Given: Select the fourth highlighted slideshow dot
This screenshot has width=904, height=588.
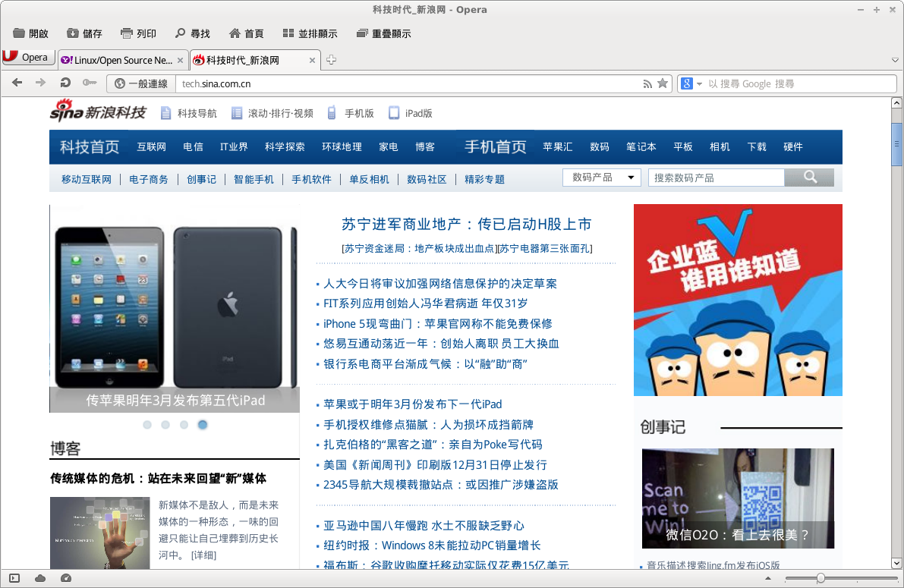Looking at the screenshot, I should tap(203, 425).
